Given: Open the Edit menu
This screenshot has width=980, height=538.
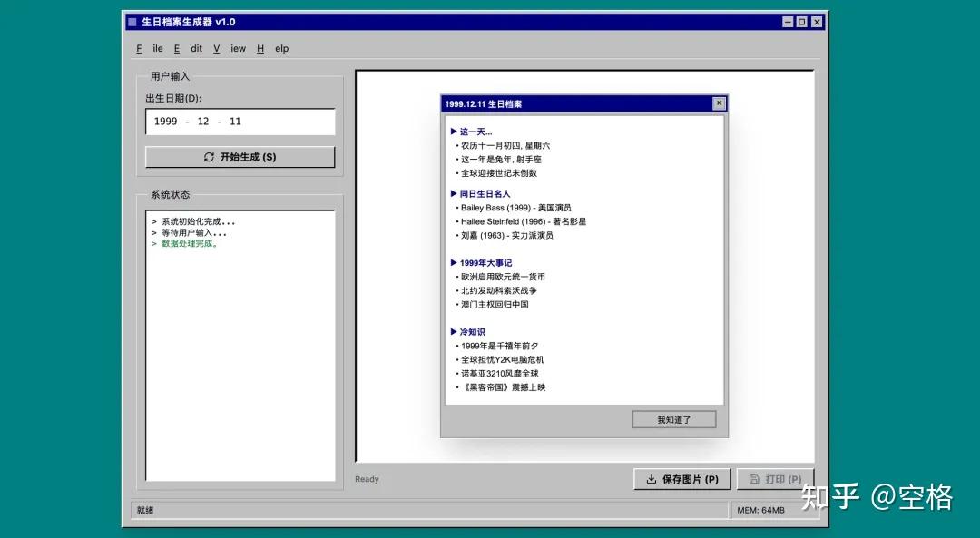Looking at the screenshot, I should pyautogui.click(x=188, y=49).
